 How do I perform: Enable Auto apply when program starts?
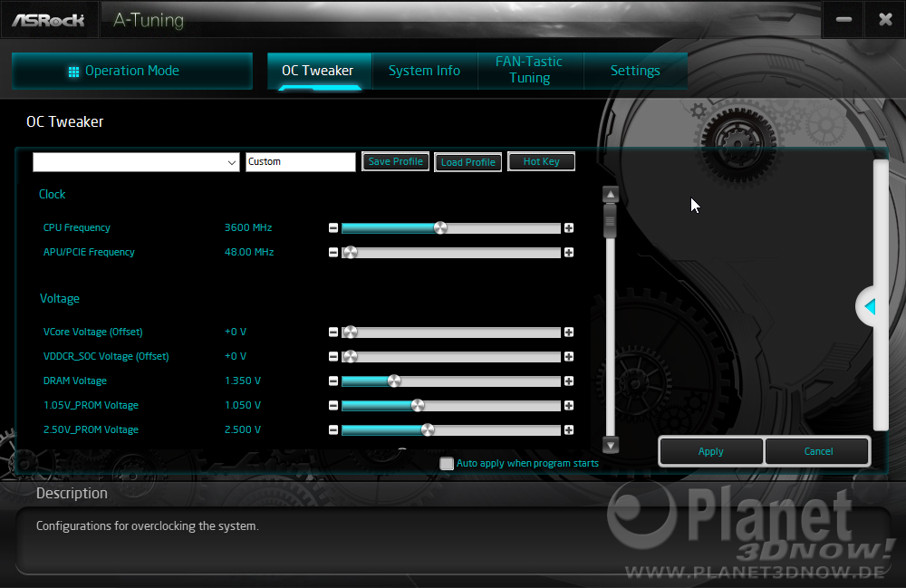[x=447, y=463]
